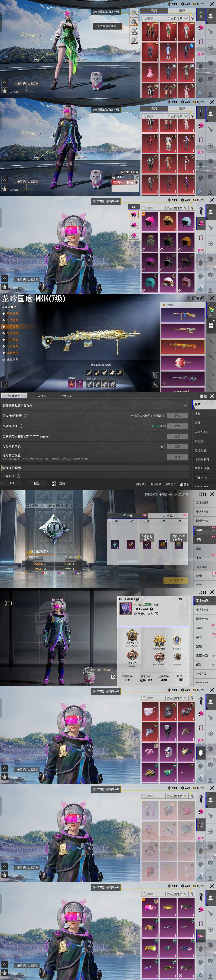Switch to the 活动记录 tab
This screenshot has height=980, width=216.
tap(66, 396)
